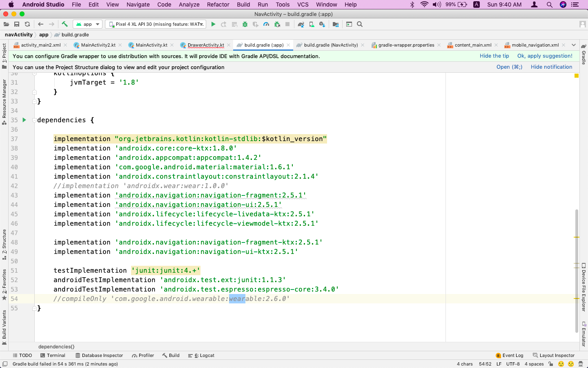Image resolution: width=588 pixels, height=368 pixels.
Task: Open the Logcat tool window
Action: coord(201,355)
